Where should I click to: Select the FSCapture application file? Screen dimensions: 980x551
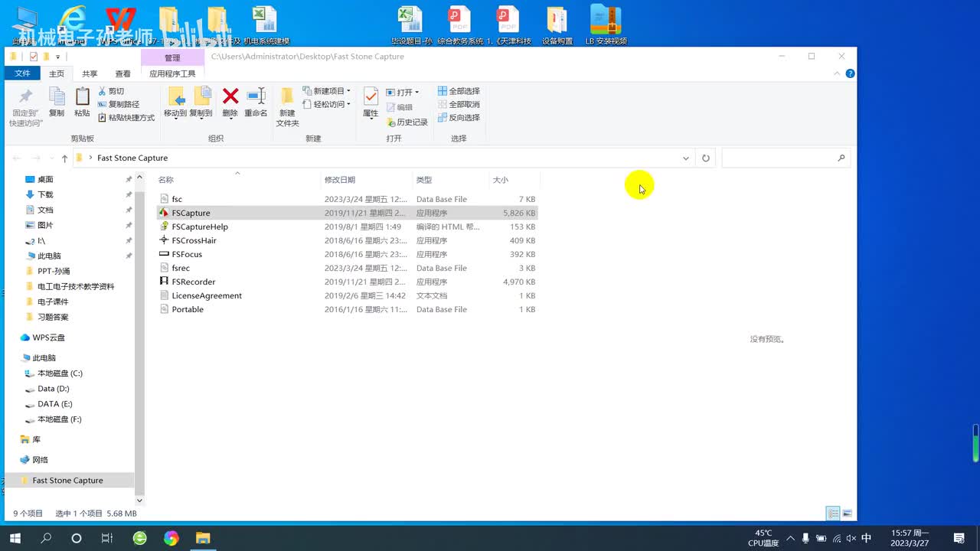tap(347, 213)
